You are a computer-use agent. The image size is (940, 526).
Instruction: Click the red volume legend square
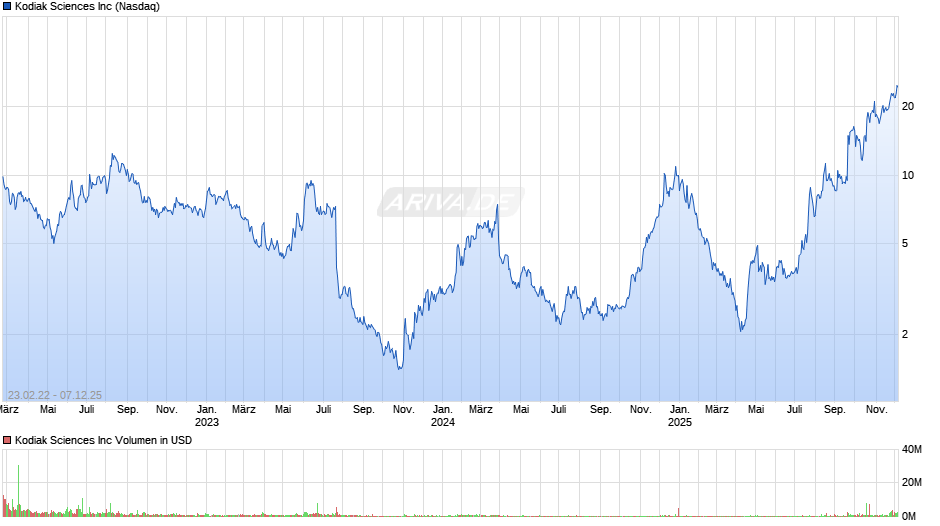[x=7, y=440]
